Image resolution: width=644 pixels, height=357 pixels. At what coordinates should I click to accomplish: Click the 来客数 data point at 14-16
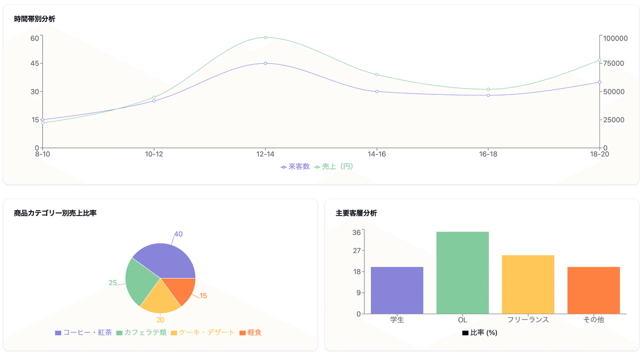coord(377,92)
